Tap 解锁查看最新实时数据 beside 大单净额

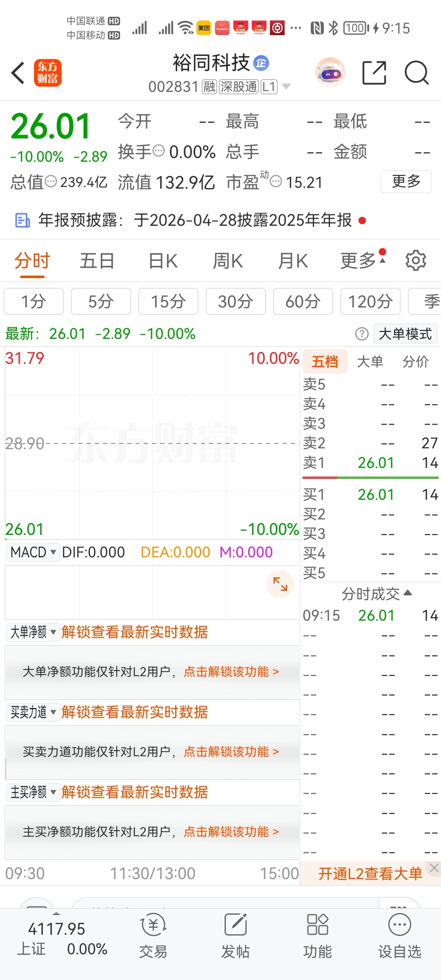134,632
